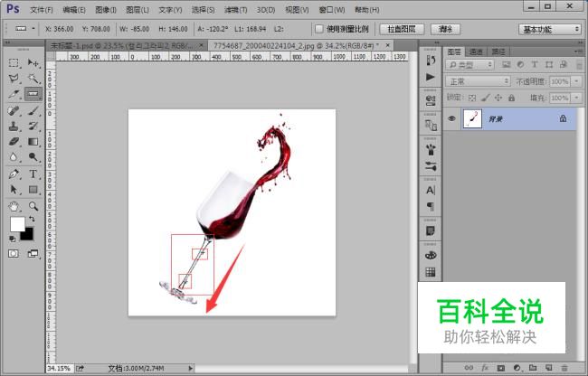This screenshot has width=588, height=376.
Task: Click the Straighten Layer button
Action: [402, 29]
